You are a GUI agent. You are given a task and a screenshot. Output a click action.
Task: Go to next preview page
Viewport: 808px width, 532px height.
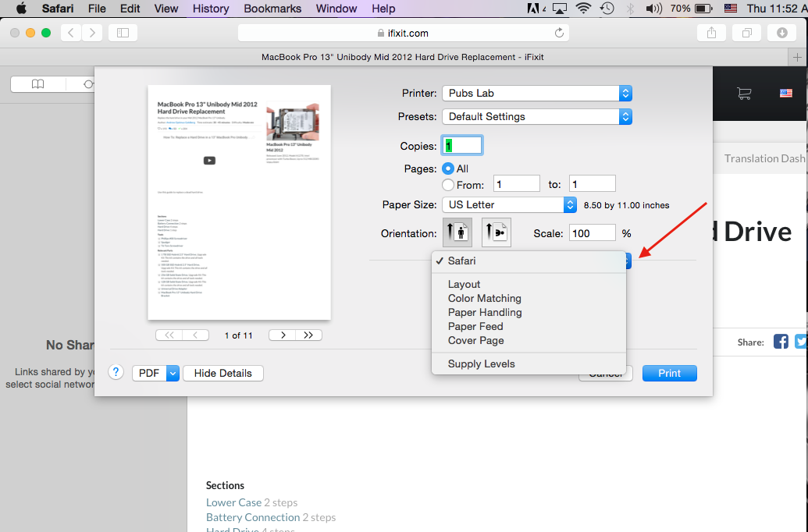tap(283, 335)
